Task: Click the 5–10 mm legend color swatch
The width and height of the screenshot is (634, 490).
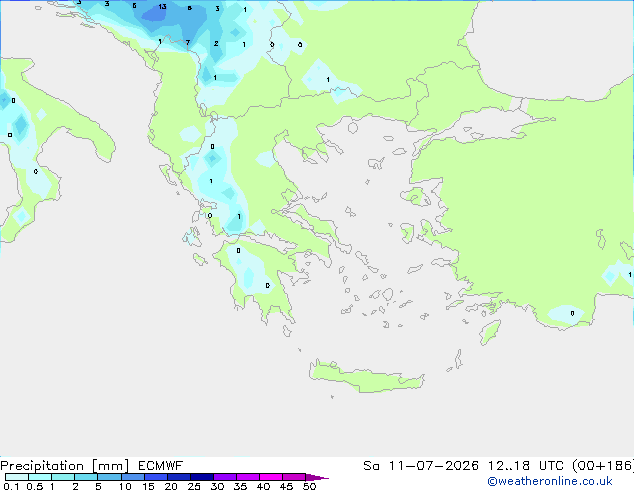Action: tap(109, 477)
